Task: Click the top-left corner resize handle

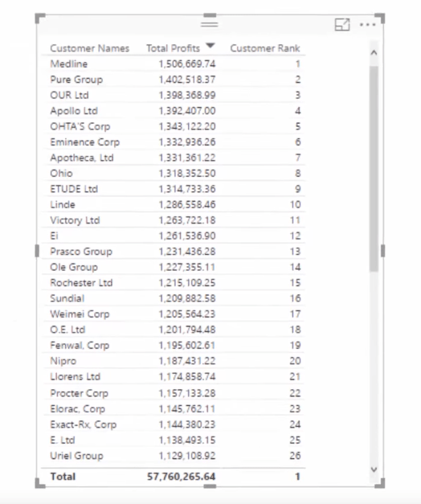Action: point(40,18)
